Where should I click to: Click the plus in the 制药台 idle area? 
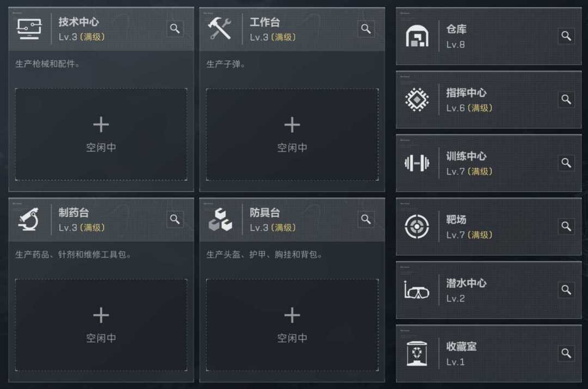pyautogui.click(x=101, y=314)
